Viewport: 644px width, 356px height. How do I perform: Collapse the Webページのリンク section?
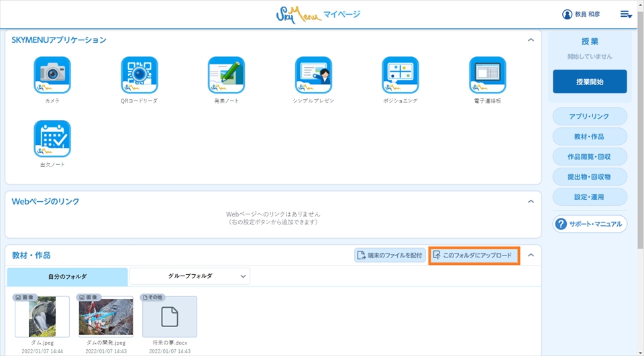tap(531, 201)
